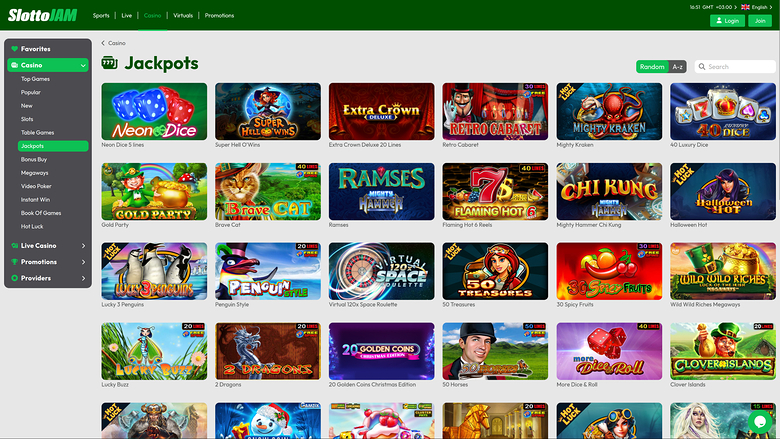Image resolution: width=780 pixels, height=439 pixels.
Task: Expand the Promotions sidebar section
Action: pyautogui.click(x=83, y=262)
